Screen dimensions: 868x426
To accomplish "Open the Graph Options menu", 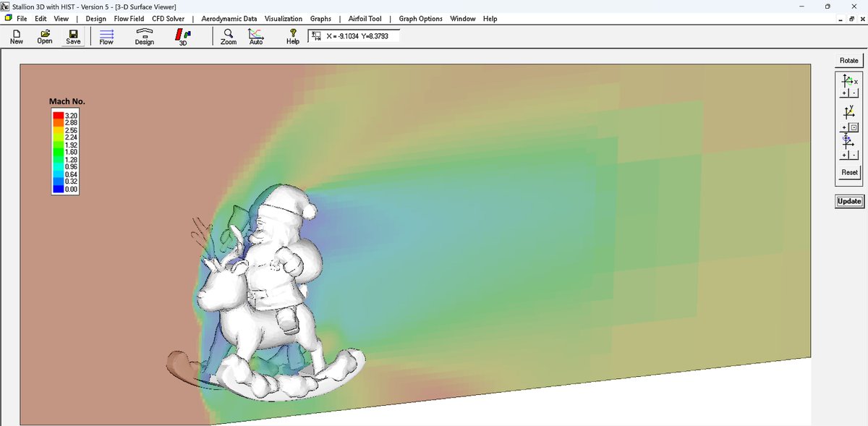I will 420,19.
